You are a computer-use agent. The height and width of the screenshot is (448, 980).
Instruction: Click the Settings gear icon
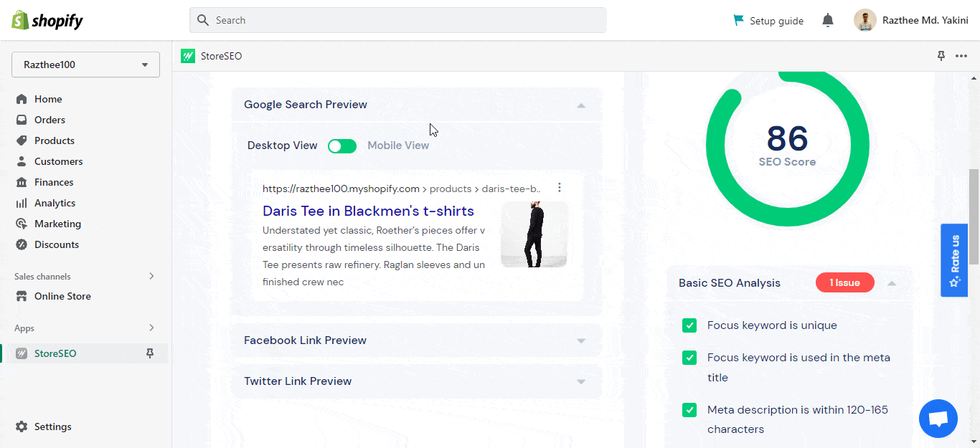pyautogui.click(x=22, y=426)
